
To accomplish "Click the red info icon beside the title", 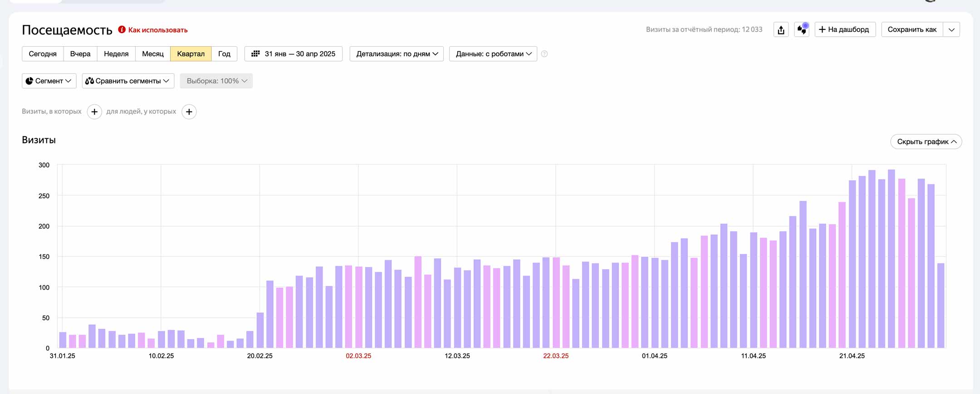I will coord(122,29).
